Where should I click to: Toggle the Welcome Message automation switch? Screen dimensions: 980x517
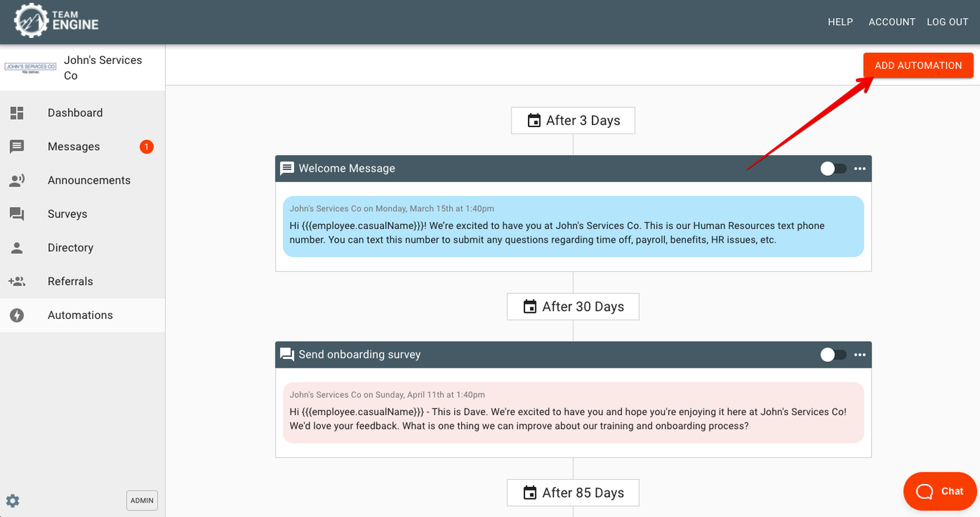point(834,169)
